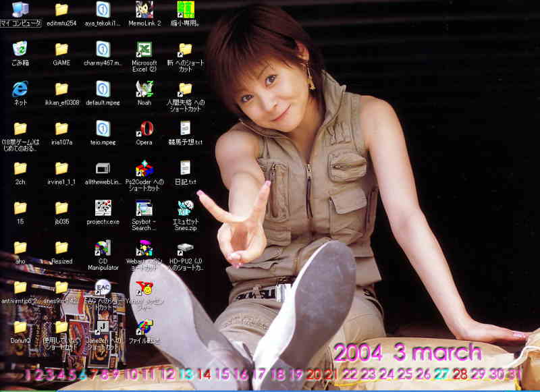
Task: Click the Internet Explorer icon
Action: point(20,88)
